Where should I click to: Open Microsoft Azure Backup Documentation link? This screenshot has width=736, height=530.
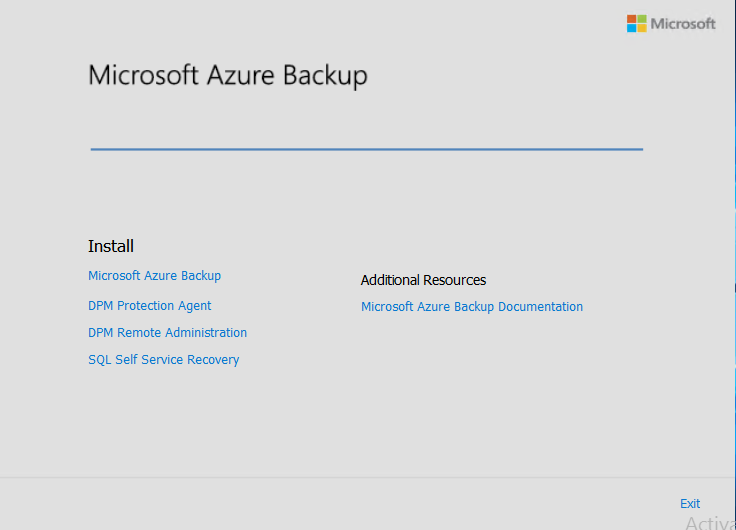point(471,307)
